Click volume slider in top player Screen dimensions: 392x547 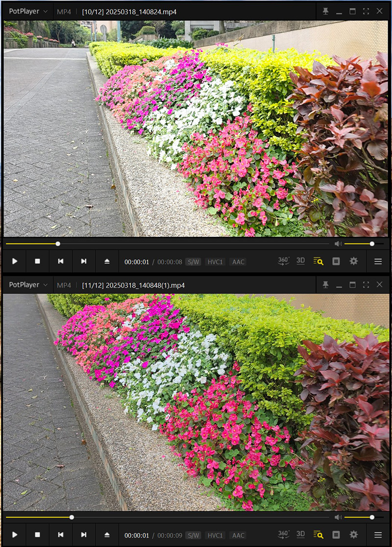point(364,244)
